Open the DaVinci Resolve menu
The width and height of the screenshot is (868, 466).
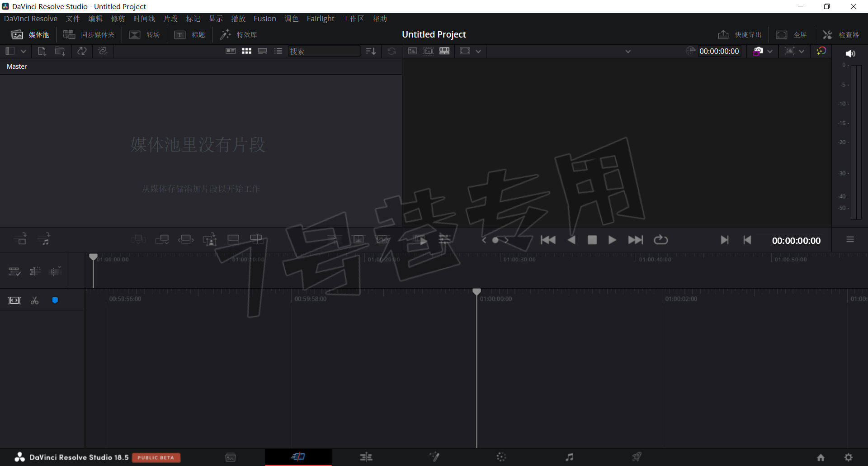coord(31,19)
